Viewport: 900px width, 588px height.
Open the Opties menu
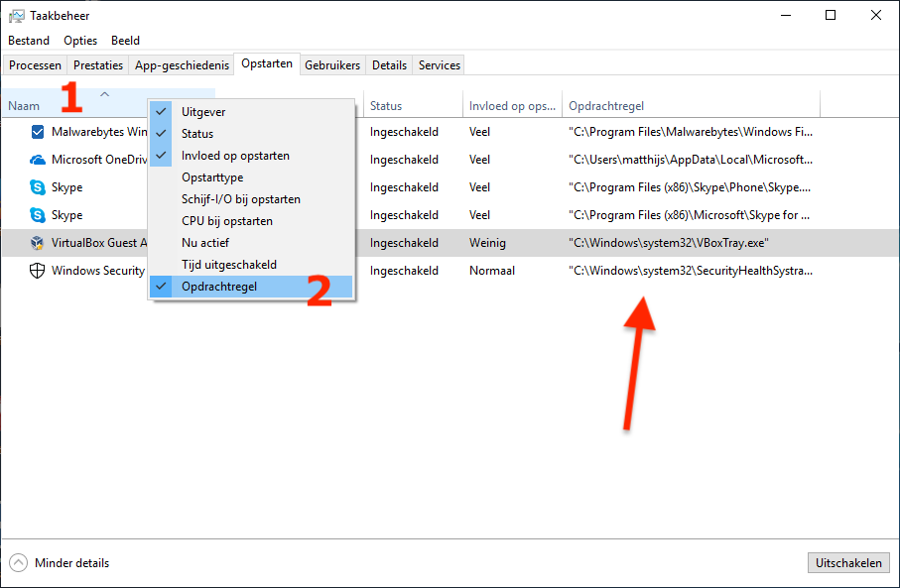[80, 41]
